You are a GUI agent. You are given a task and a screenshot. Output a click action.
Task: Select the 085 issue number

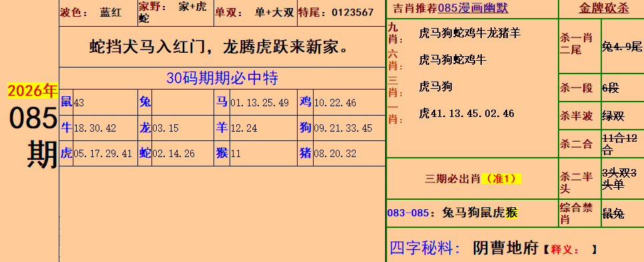(33, 118)
